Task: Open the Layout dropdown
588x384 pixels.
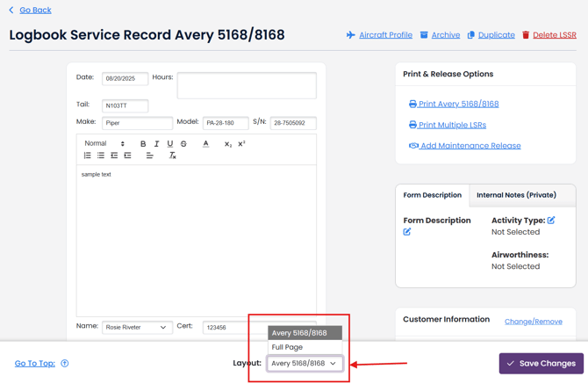Action: [305, 364]
